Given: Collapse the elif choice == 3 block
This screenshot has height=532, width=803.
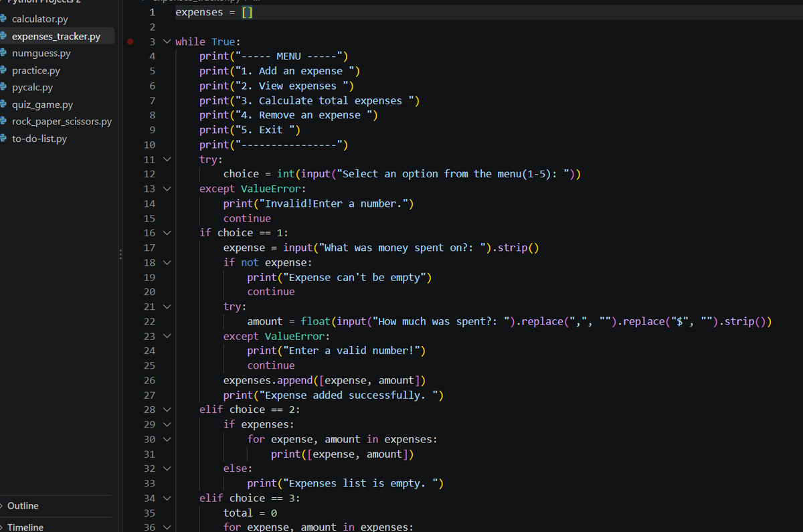Looking at the screenshot, I should point(166,498).
